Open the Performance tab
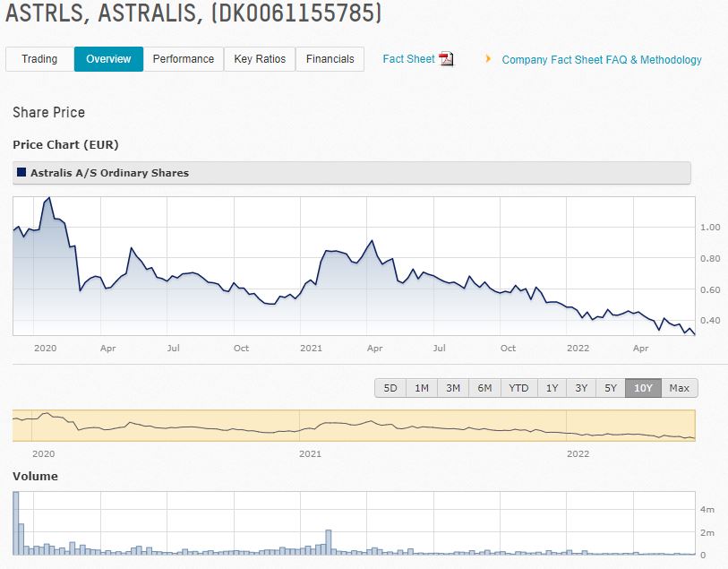The width and height of the screenshot is (728, 569). tap(184, 59)
